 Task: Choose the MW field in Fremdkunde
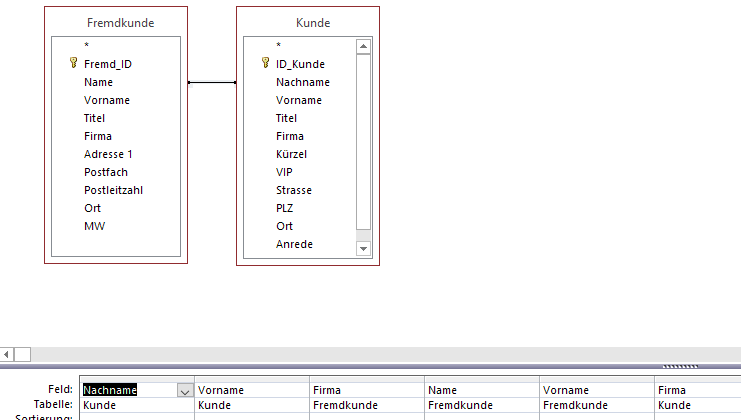(x=94, y=226)
